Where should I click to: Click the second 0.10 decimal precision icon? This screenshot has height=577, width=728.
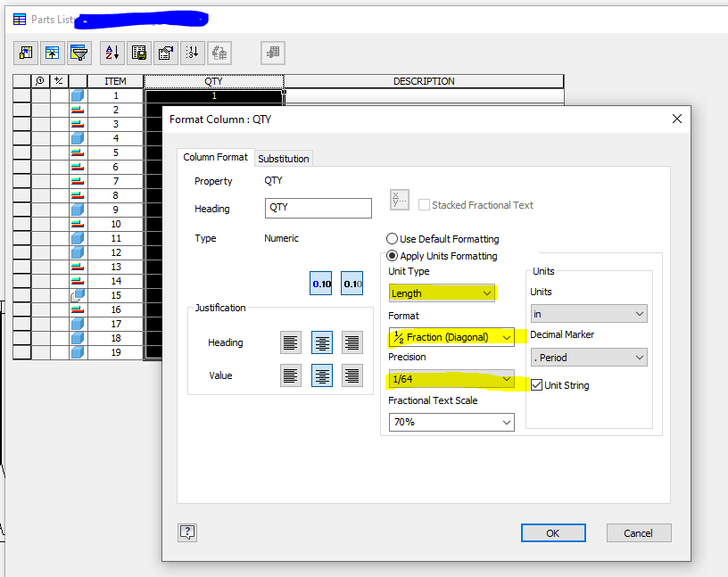(352, 284)
